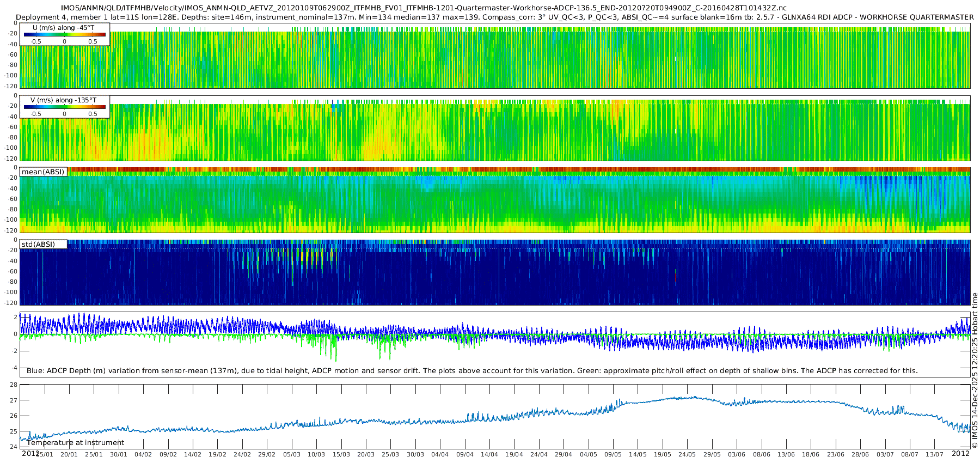Click the 15/03 date tick label
Image resolution: width=980 pixels, height=463 pixels.
[x=341, y=454]
